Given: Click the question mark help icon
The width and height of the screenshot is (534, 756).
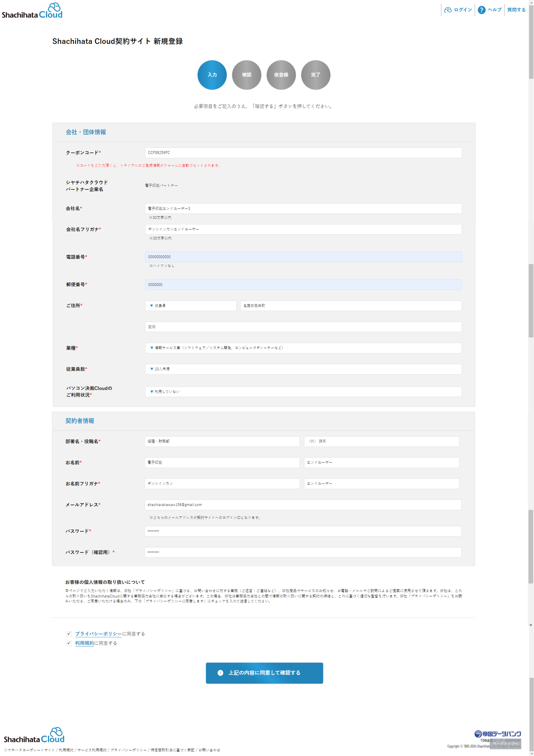Looking at the screenshot, I should [481, 10].
